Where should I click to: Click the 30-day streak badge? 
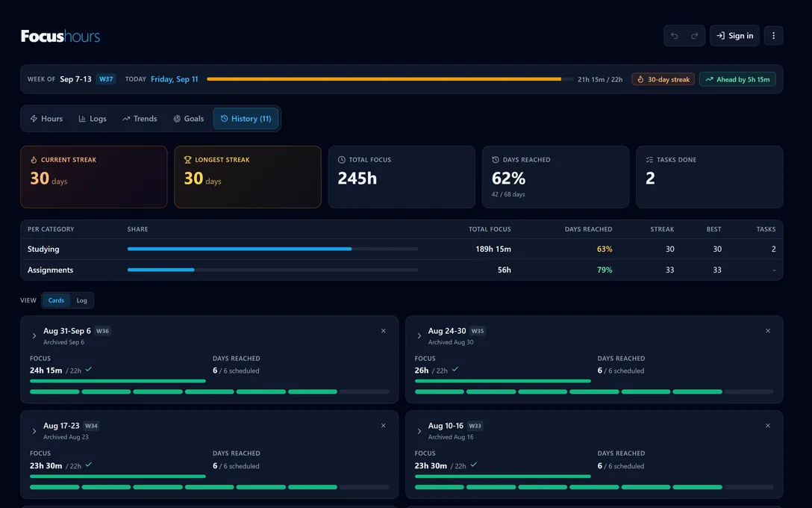pyautogui.click(x=663, y=79)
